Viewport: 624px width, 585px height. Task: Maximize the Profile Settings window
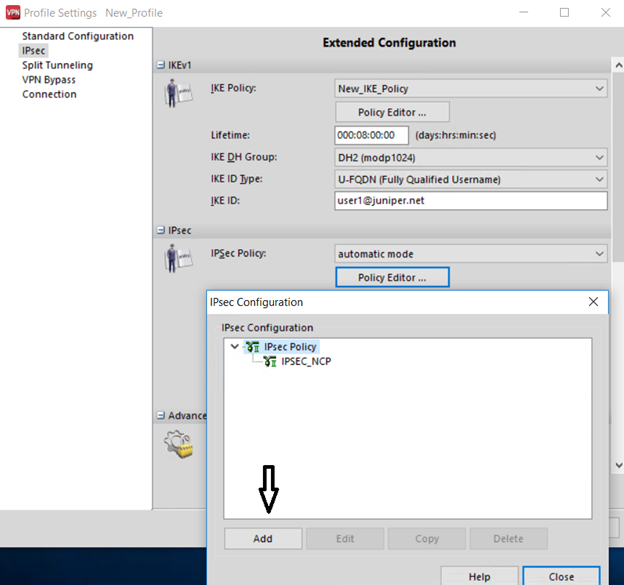point(564,13)
